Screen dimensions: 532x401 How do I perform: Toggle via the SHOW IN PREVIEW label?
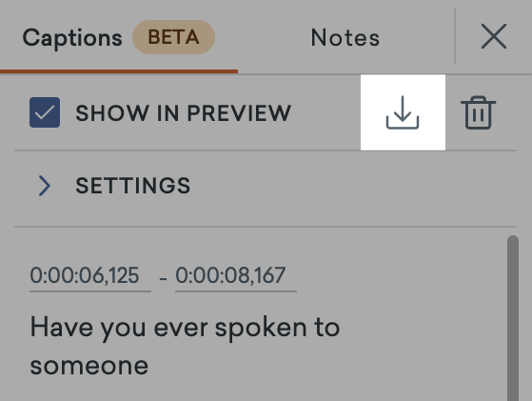pos(184,112)
